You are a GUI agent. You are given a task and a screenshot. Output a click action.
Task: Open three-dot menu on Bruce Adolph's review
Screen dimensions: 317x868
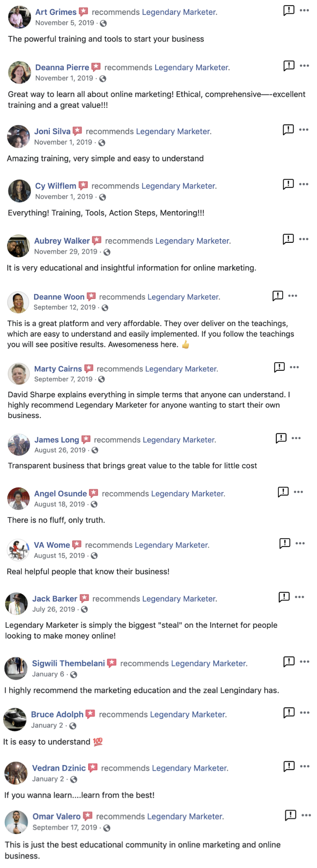(305, 713)
